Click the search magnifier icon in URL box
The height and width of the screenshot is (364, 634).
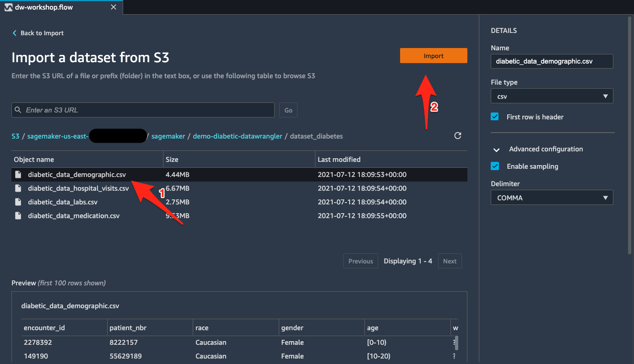tap(18, 110)
